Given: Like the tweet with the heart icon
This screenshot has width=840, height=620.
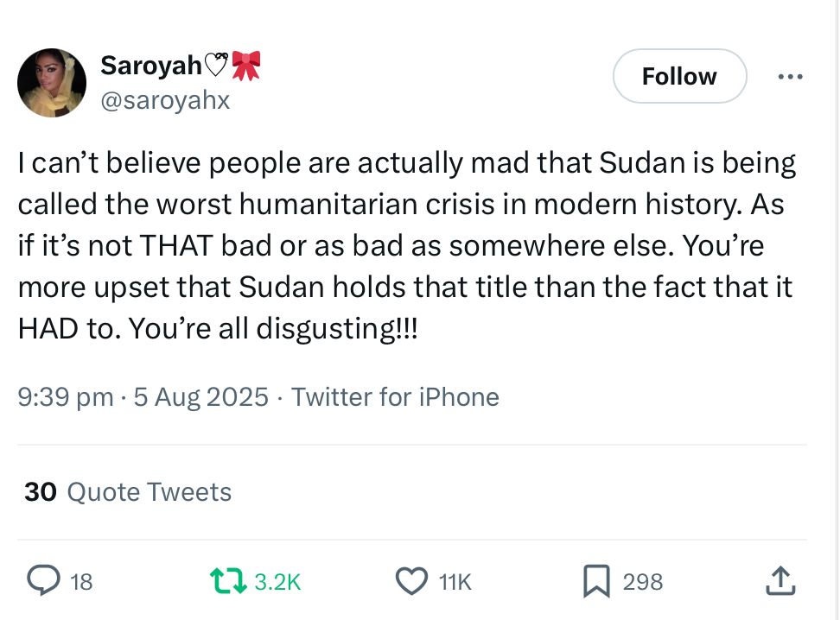Looking at the screenshot, I should (x=413, y=581).
